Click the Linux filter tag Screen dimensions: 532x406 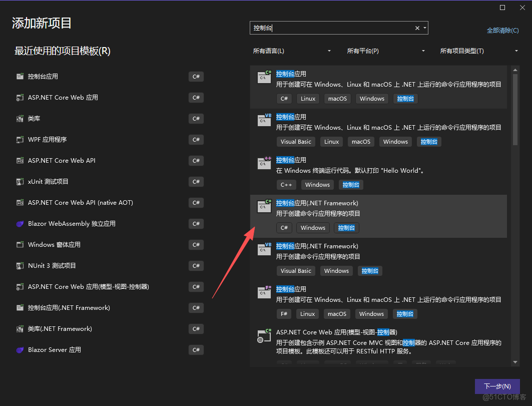308,99
